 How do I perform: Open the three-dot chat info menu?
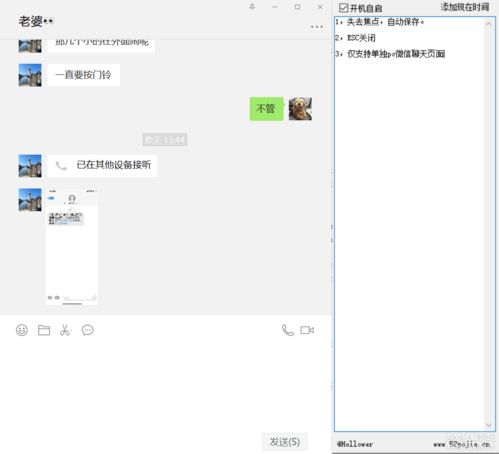[x=317, y=27]
